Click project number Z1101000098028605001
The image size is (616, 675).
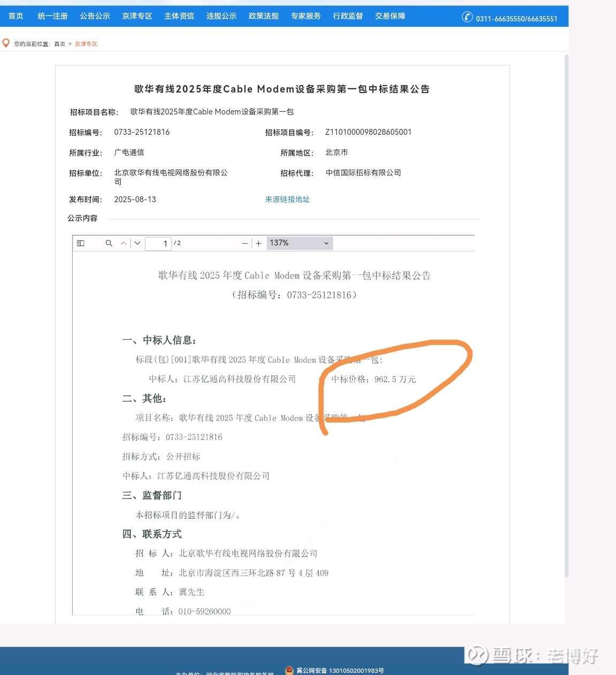point(368,132)
